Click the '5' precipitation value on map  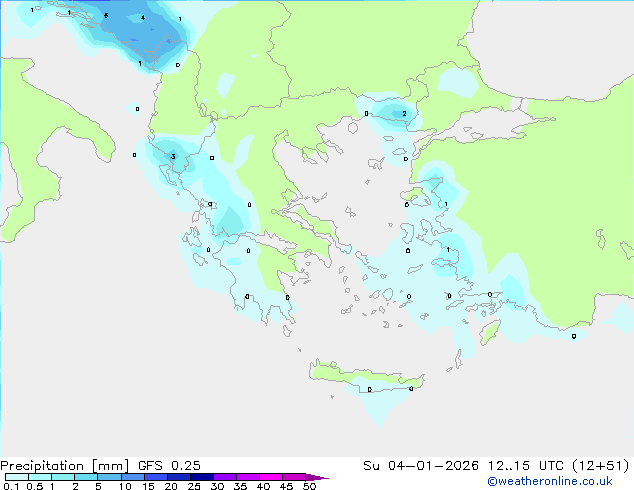click(106, 16)
